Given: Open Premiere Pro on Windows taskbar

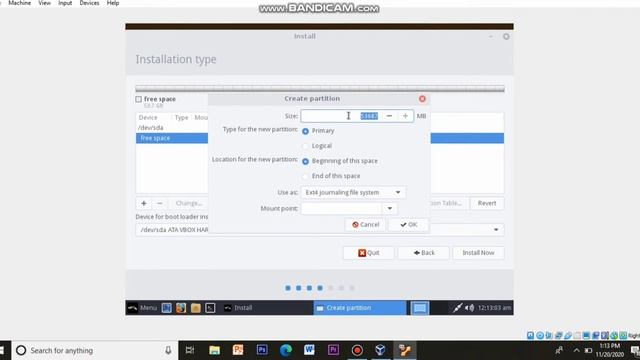Looking at the screenshot, I should 333,350.
